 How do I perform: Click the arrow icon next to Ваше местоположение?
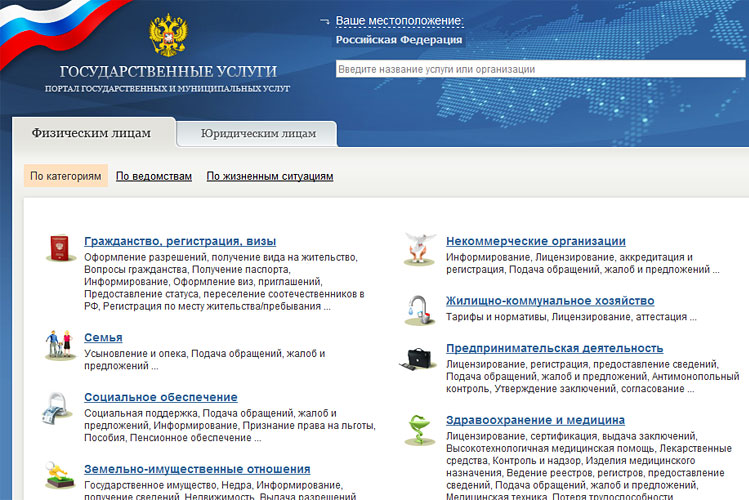pos(325,21)
